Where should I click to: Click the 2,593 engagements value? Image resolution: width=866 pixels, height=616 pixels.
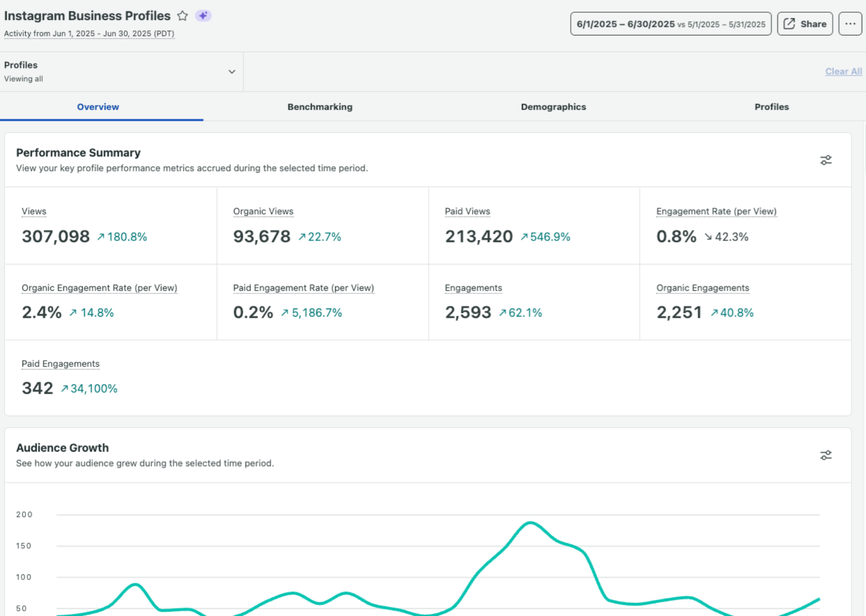coord(468,313)
